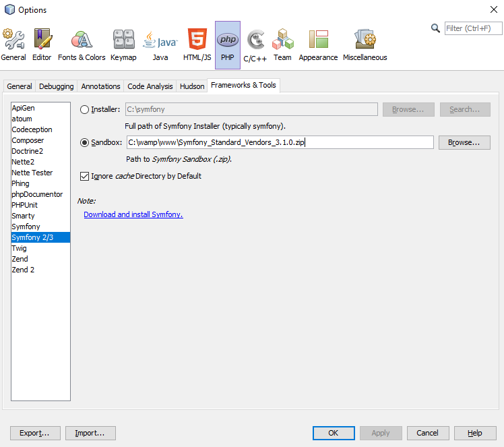Click the Search... button
The width and height of the screenshot is (504, 447).
pyautogui.click(x=465, y=110)
